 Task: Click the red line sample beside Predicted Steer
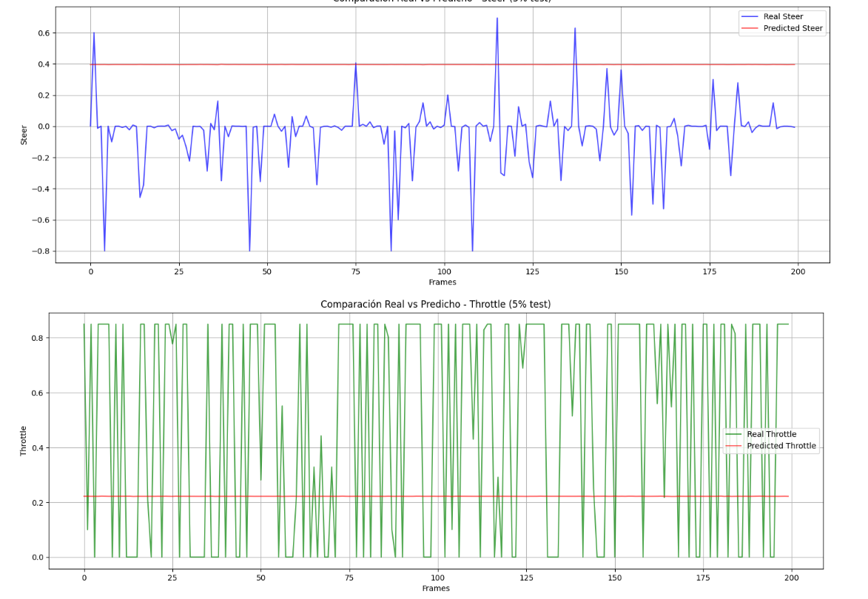pos(750,28)
